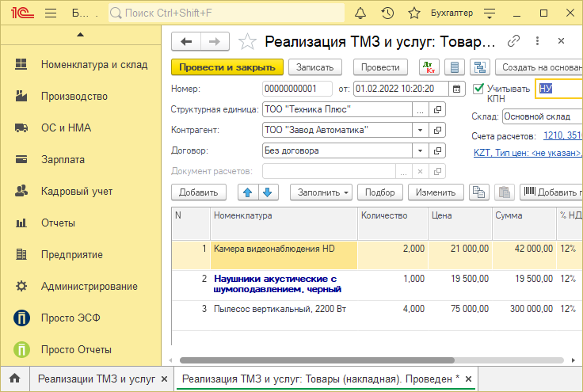
Task: Close Товары (накладная) document tab
Action: click(468, 379)
